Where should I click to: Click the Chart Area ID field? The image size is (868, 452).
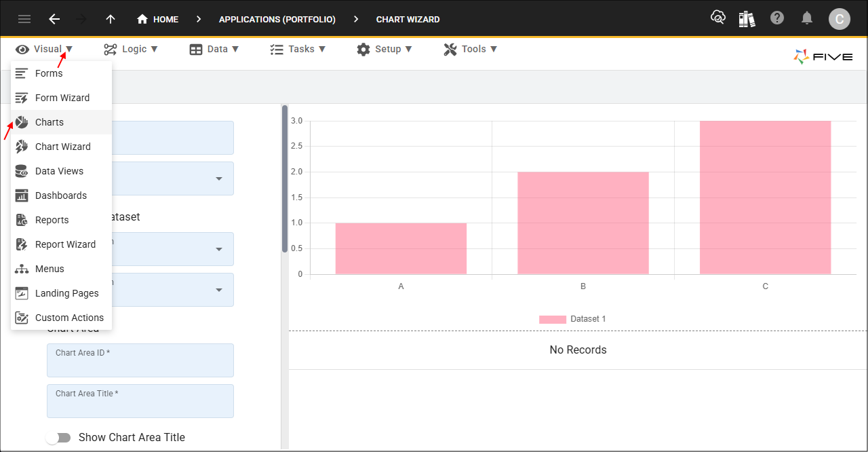[x=140, y=364]
